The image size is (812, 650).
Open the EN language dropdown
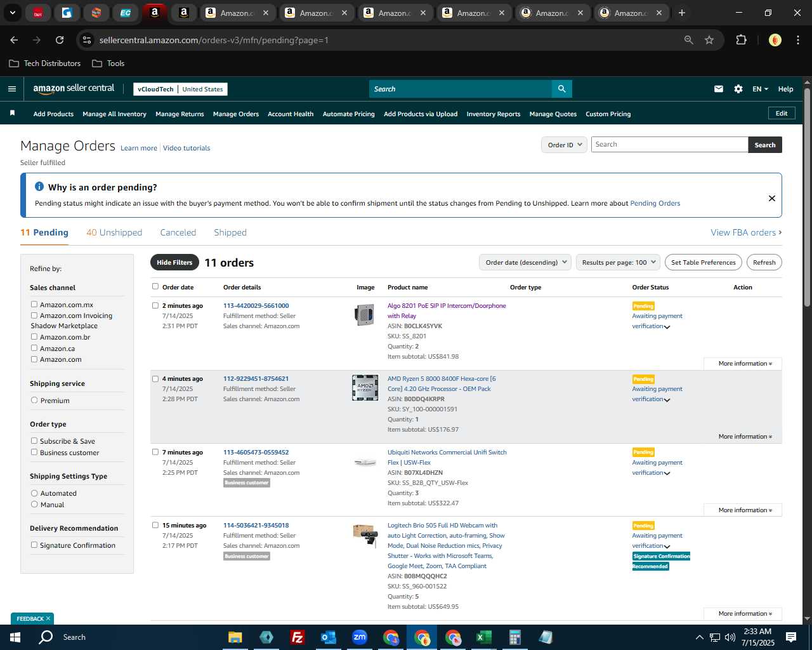[x=760, y=89]
